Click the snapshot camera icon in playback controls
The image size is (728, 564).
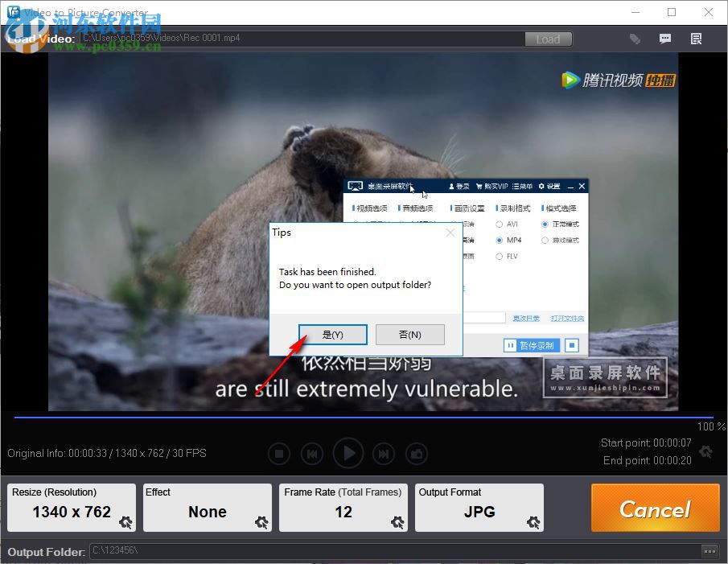pos(417,453)
